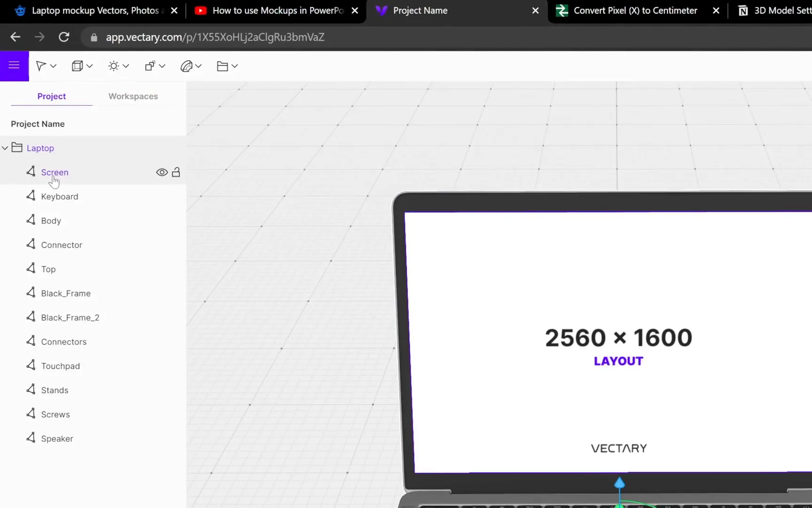
Task: Expand the folder library dropdown arrow
Action: (234, 66)
